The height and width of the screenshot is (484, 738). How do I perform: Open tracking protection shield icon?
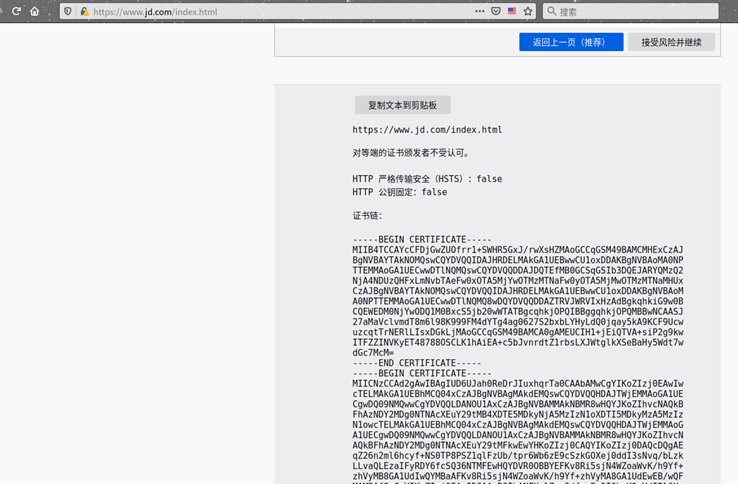(67, 12)
